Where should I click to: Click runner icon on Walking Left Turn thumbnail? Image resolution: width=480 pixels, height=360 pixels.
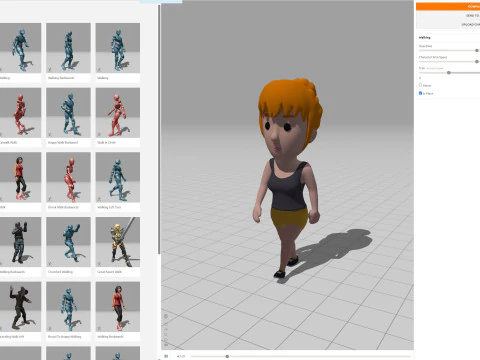click(99, 199)
